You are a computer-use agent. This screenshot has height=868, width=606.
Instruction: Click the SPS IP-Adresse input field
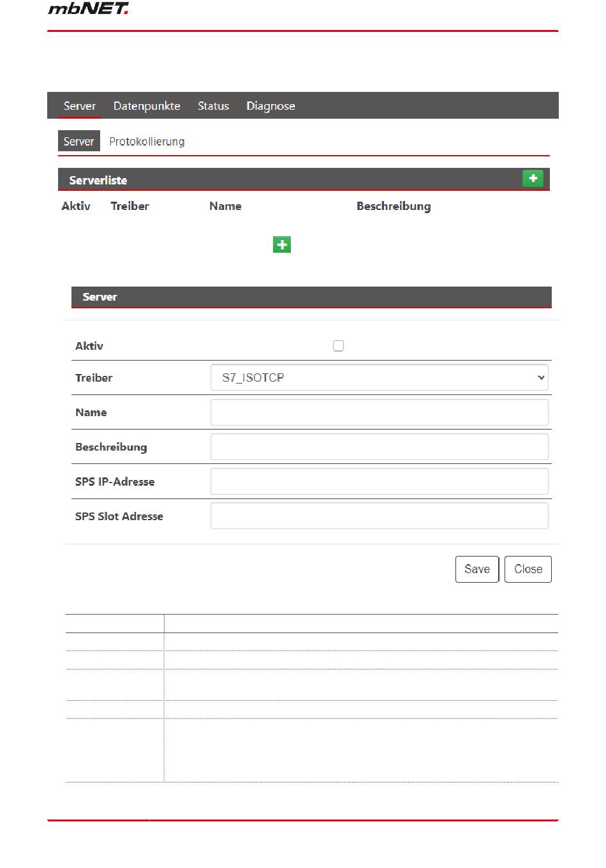click(x=380, y=481)
